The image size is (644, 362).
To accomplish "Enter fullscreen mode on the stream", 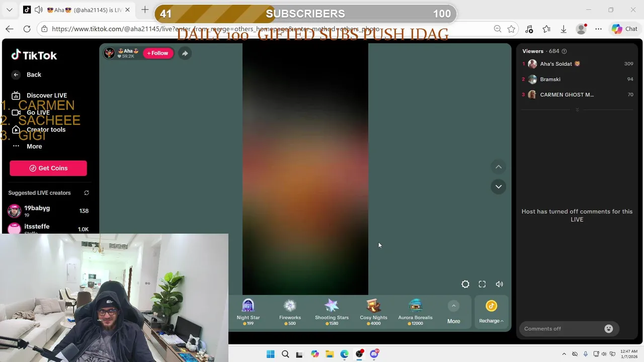I will (482, 284).
